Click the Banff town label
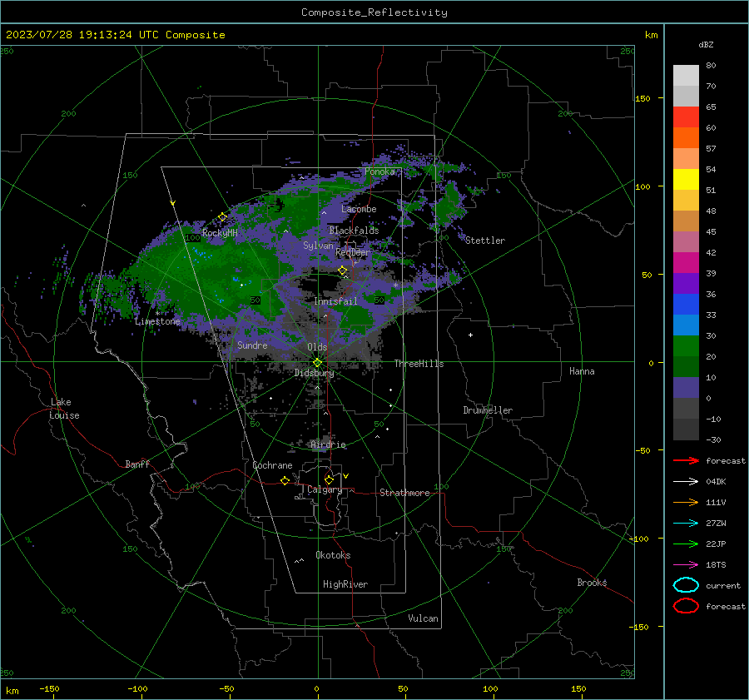749x700 pixels. (x=137, y=464)
